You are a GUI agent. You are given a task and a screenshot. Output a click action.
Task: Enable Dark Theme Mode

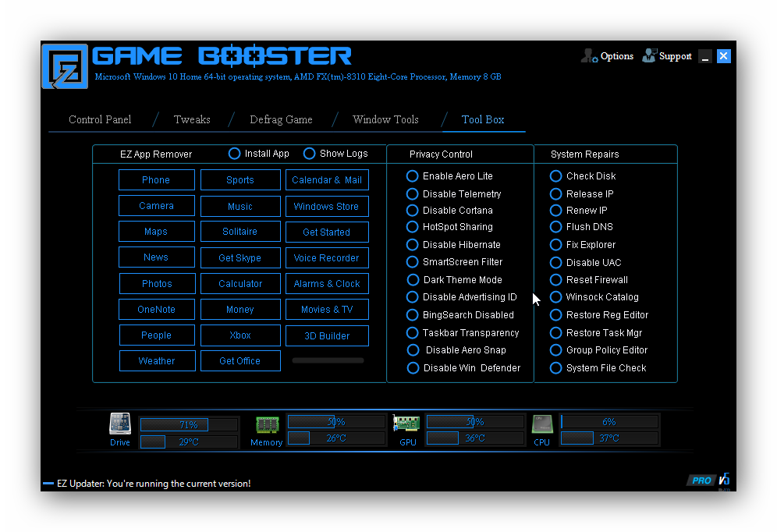(413, 280)
